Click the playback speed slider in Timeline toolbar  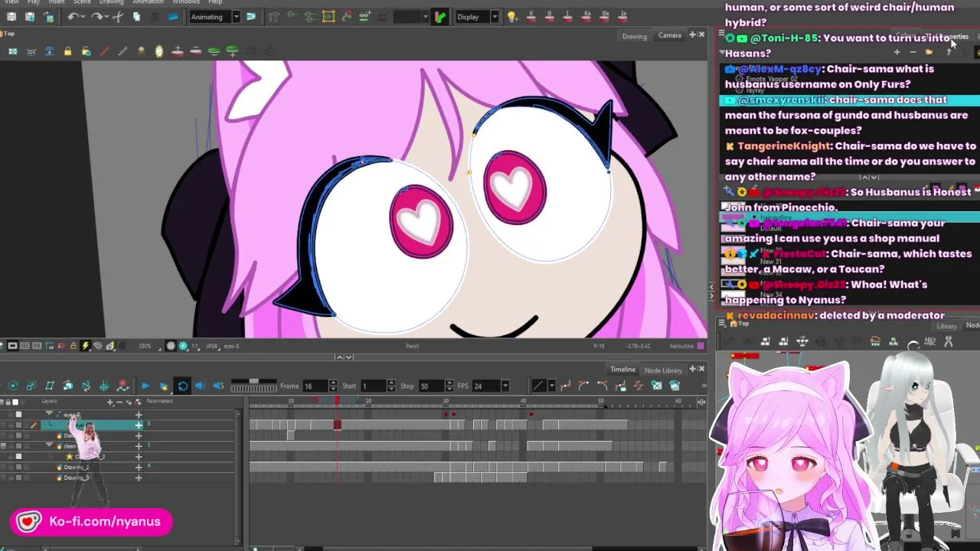(x=253, y=380)
